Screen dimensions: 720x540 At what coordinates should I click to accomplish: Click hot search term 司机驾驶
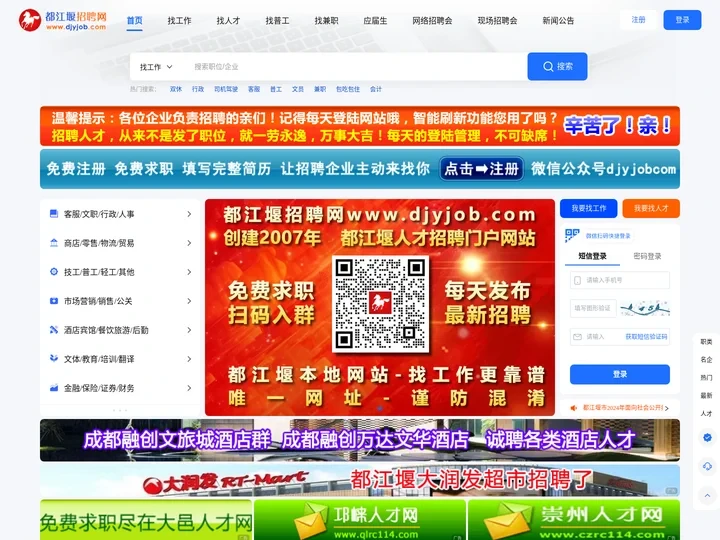[226, 89]
